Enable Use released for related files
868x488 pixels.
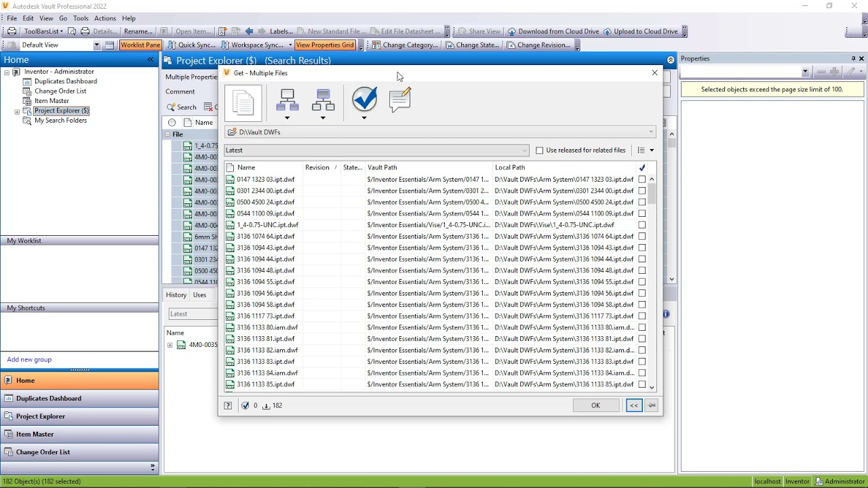pos(540,150)
